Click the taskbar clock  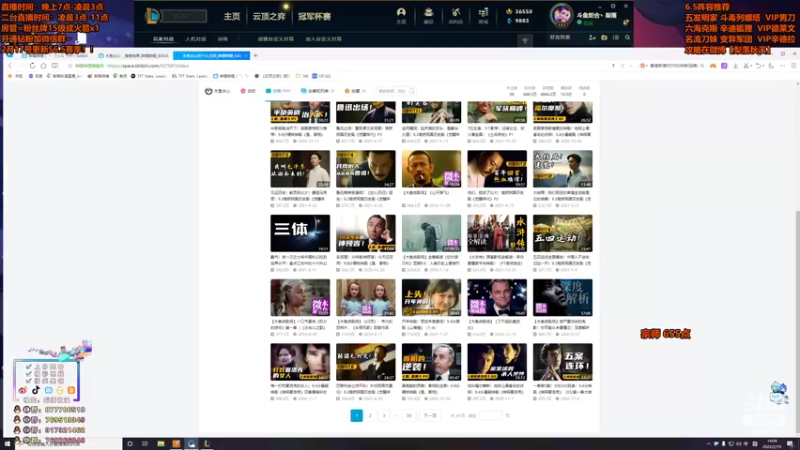773,444
